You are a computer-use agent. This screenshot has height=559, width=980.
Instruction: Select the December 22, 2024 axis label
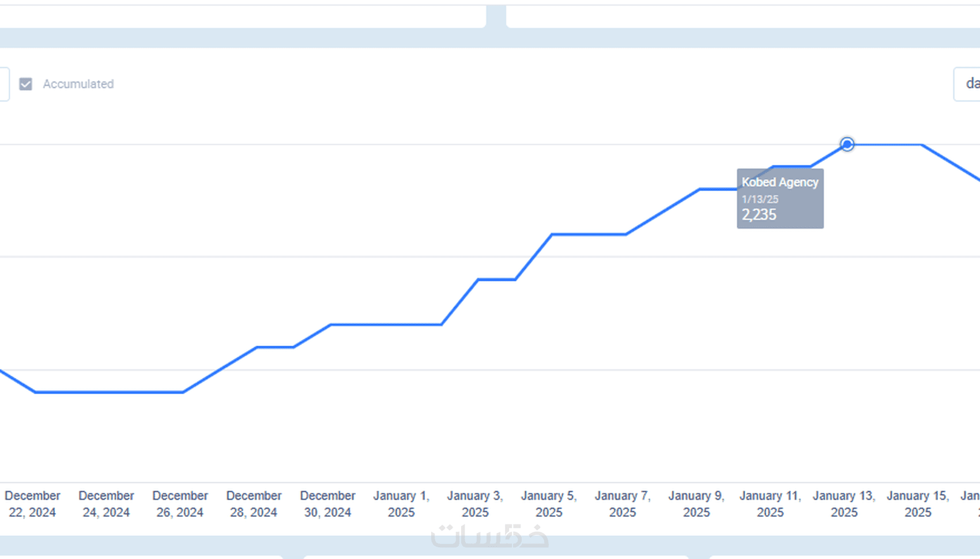(32, 504)
